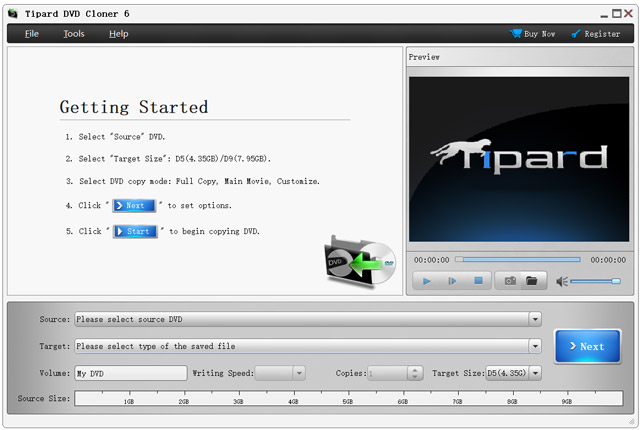Click the 'Source Size:' label

tap(43, 398)
